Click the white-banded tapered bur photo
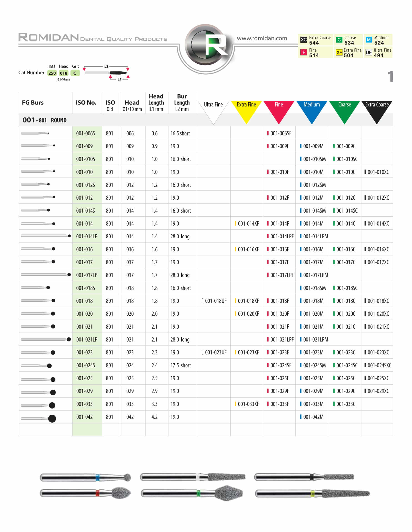 pos(193,477)
